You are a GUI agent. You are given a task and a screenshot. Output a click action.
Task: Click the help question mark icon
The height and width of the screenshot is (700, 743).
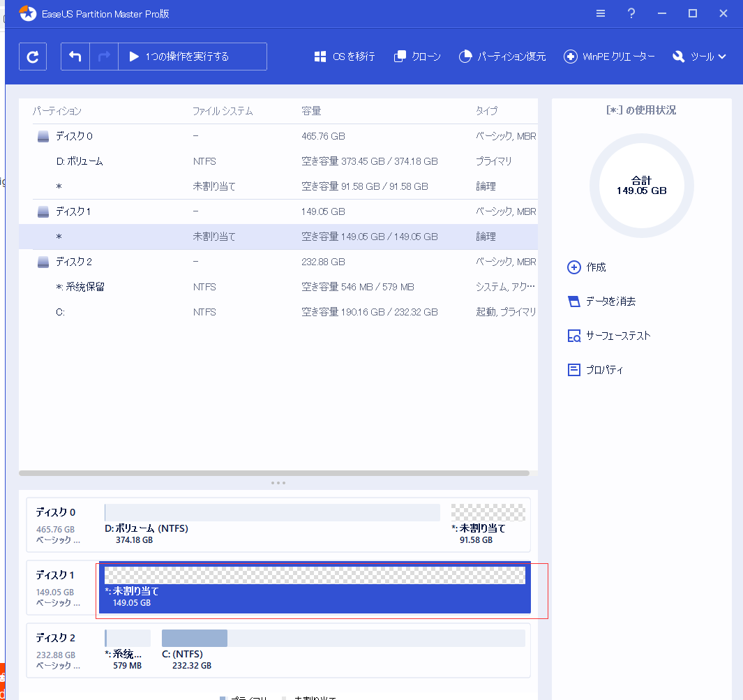click(x=631, y=13)
